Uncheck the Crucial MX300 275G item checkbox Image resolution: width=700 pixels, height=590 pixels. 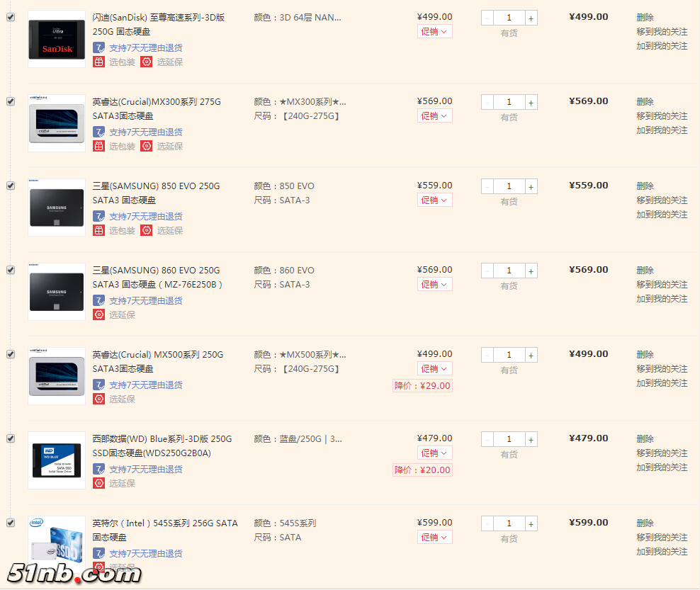click(x=11, y=101)
